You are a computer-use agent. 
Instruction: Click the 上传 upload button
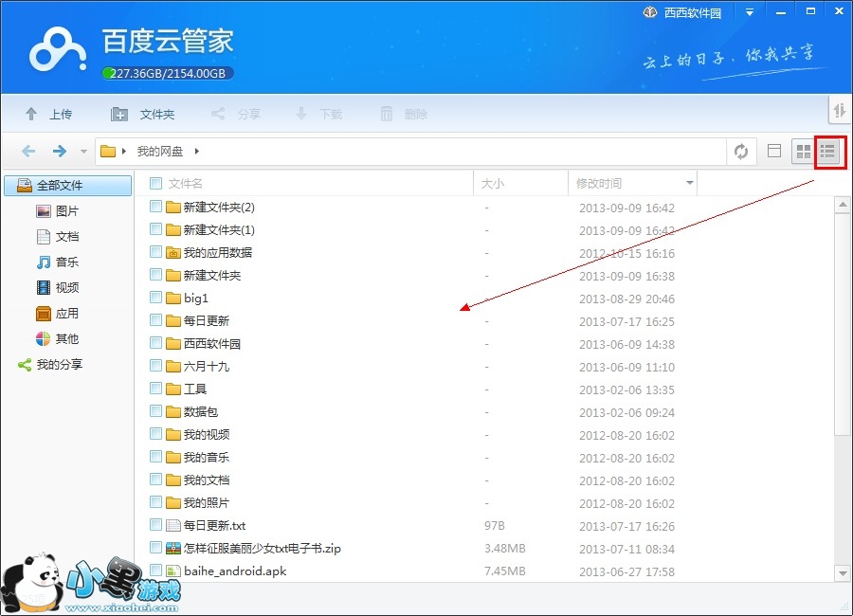(x=49, y=114)
